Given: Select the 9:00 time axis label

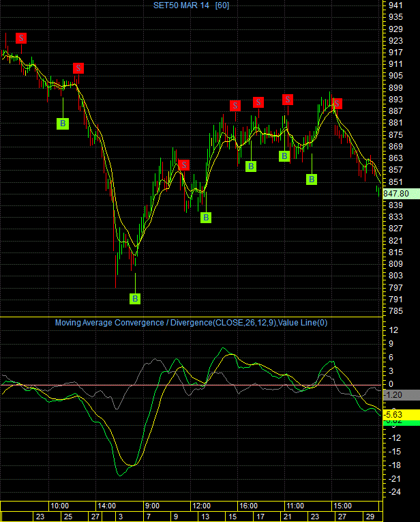Looking at the screenshot, I should [152, 506].
